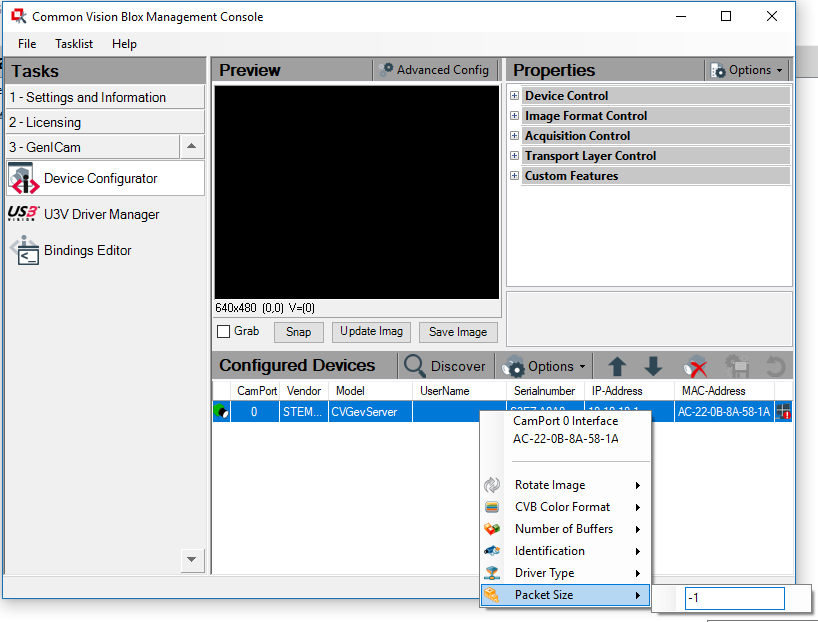Viewport: 818px width, 622px height.
Task: Sort by the MAC-Address column header
Action: tap(725, 391)
